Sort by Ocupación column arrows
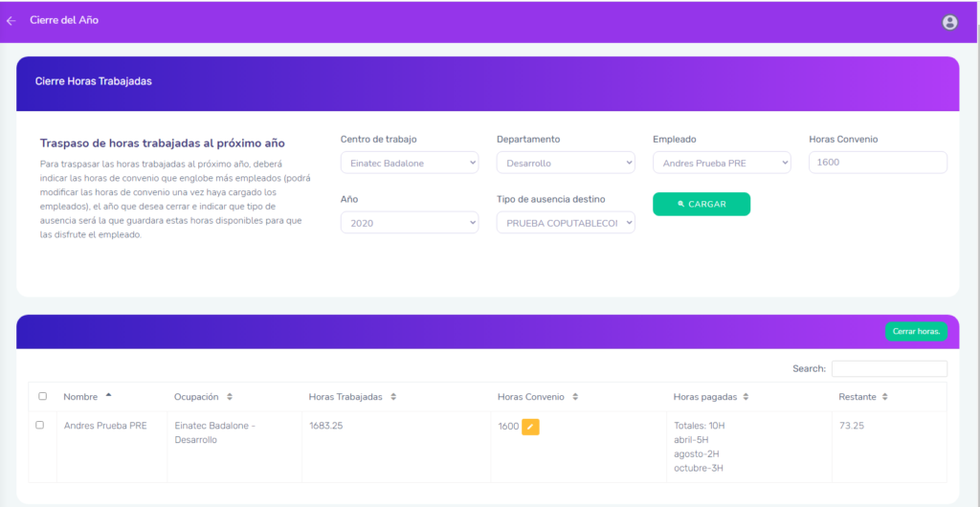 click(x=230, y=397)
